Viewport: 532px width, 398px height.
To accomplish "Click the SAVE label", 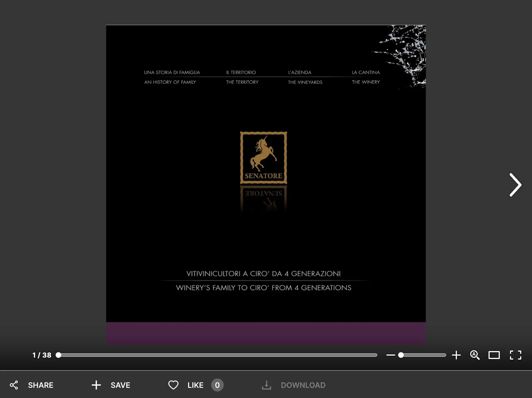I will tap(120, 385).
